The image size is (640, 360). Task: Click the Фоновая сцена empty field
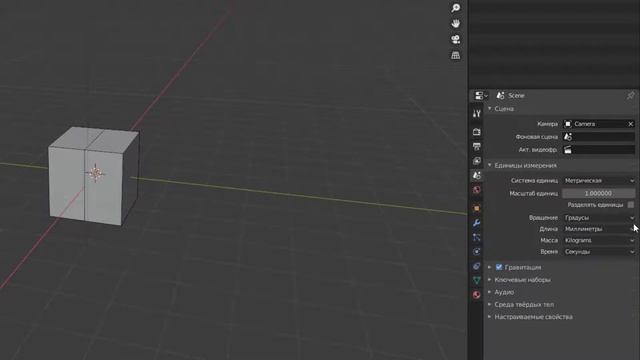point(599,137)
